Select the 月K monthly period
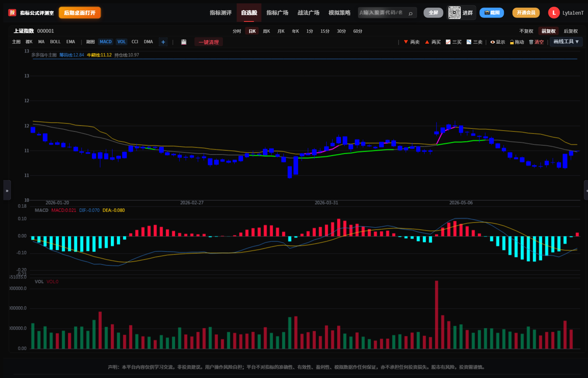 (281, 31)
